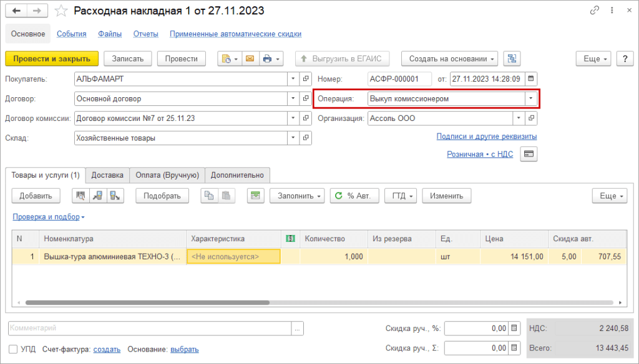Open Основной договор card with open icon
This screenshot has height=364, width=639.
(306, 98)
